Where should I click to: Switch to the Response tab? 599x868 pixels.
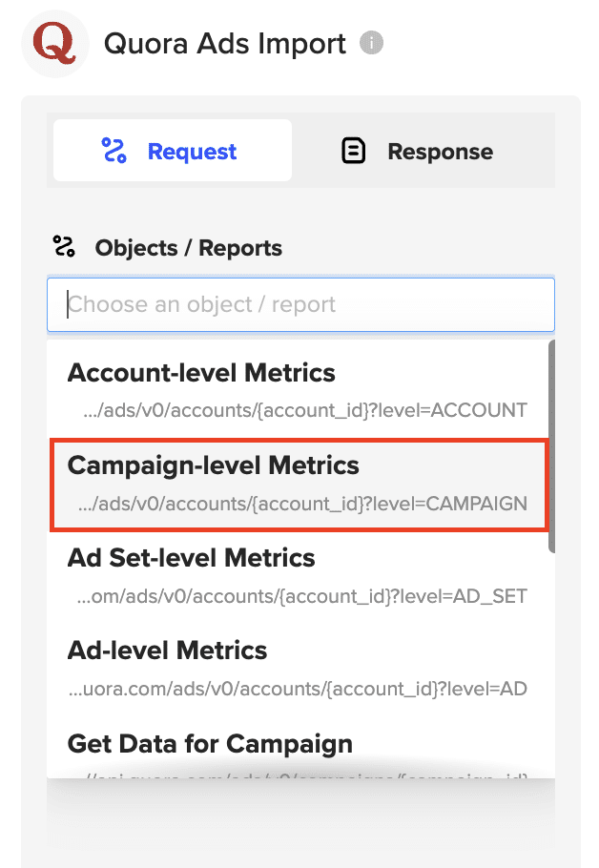point(418,151)
